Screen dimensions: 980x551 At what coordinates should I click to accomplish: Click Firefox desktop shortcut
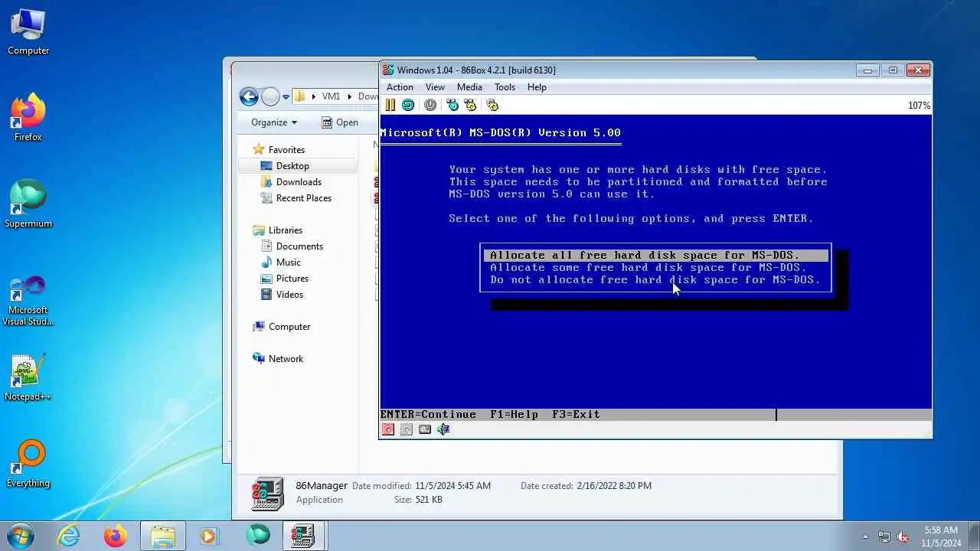[28, 118]
